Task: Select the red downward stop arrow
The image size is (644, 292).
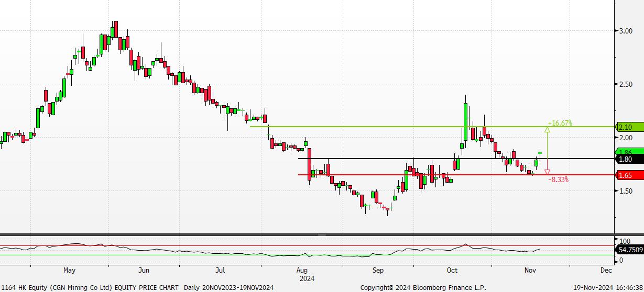Action: [x=548, y=172]
